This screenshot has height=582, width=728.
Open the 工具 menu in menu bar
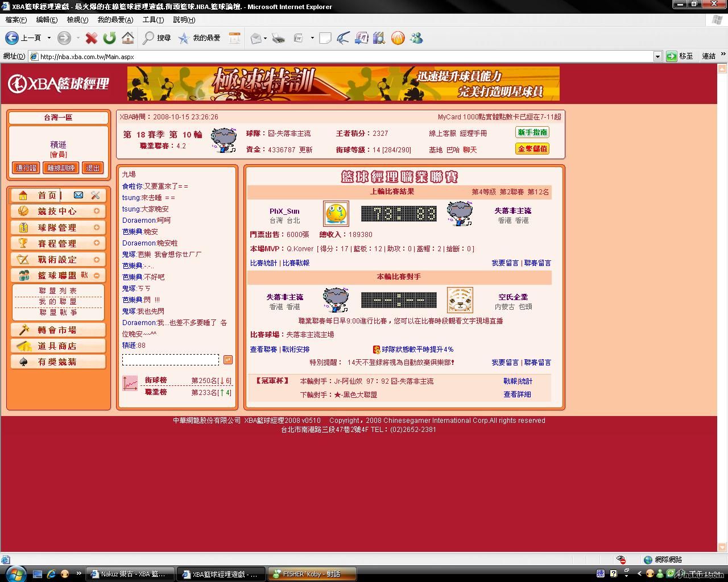(x=152, y=20)
